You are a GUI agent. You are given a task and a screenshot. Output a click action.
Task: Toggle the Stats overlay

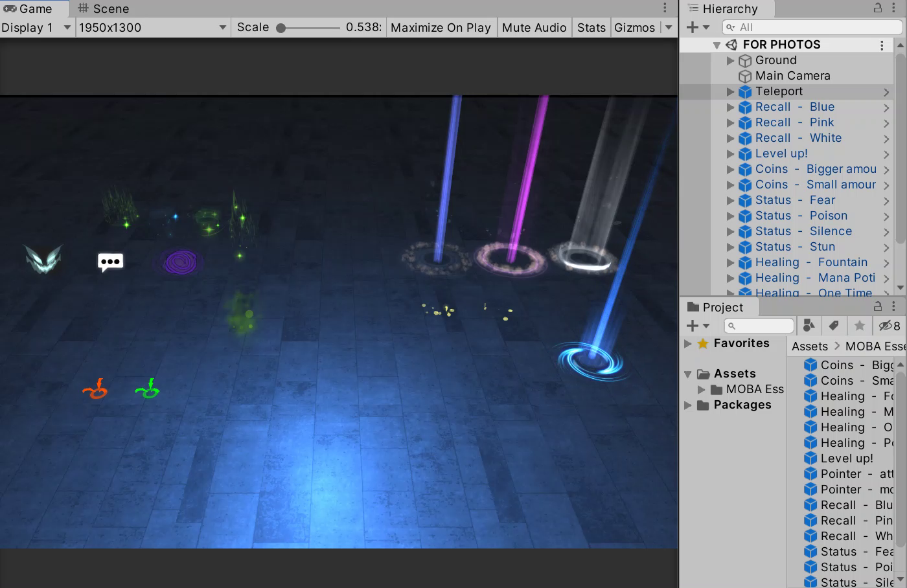point(591,27)
